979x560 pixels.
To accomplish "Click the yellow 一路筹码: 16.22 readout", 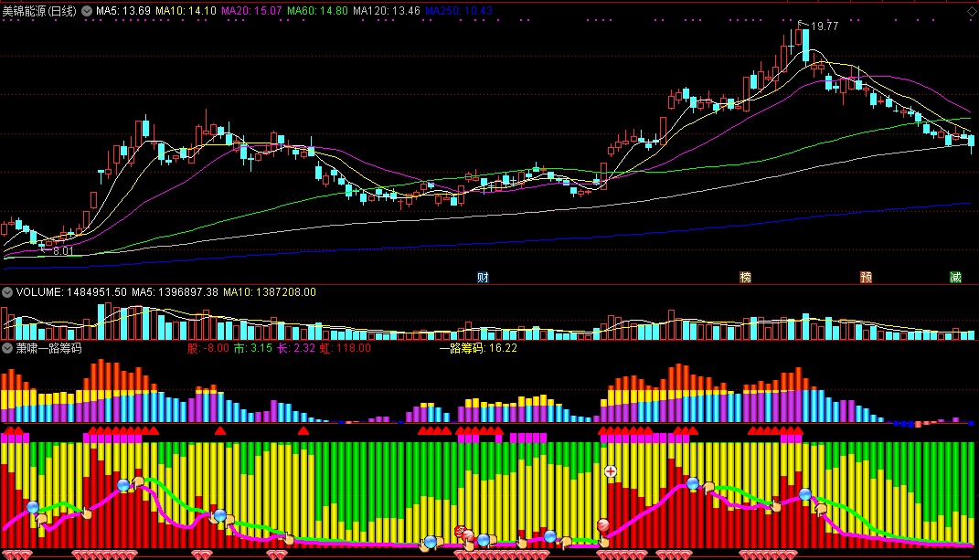I will click(478, 348).
